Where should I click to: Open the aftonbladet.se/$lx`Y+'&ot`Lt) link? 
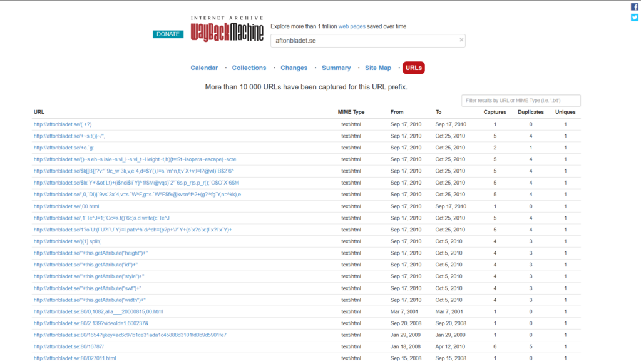coord(136,183)
